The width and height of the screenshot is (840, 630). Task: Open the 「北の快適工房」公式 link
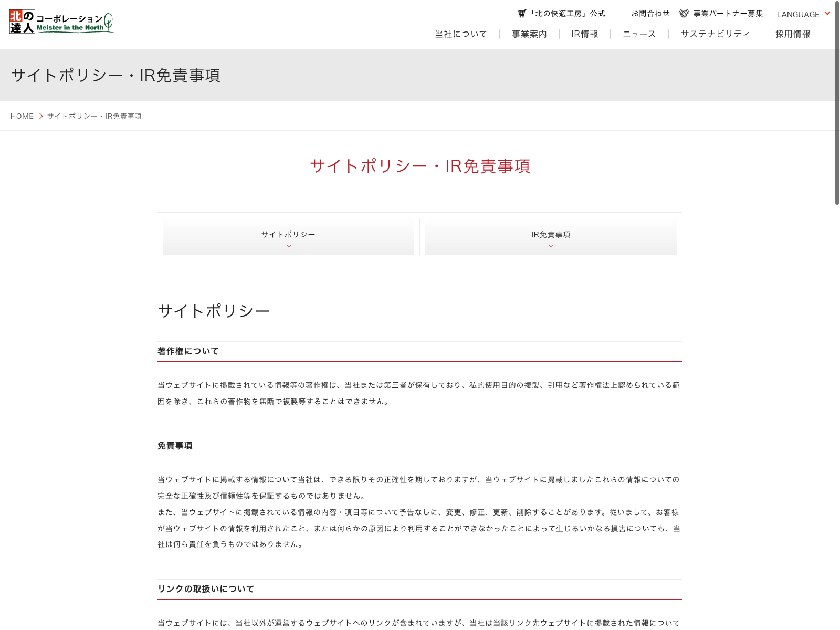pyautogui.click(x=567, y=14)
